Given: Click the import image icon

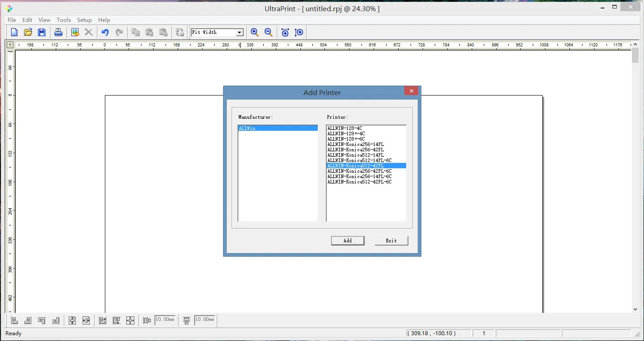Looking at the screenshot, I should 75,32.
